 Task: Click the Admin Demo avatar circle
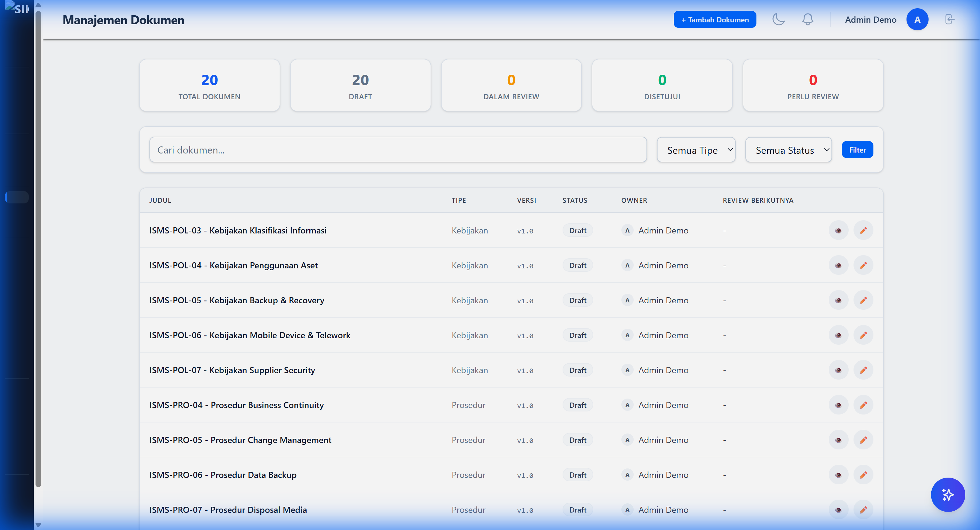[x=917, y=19]
